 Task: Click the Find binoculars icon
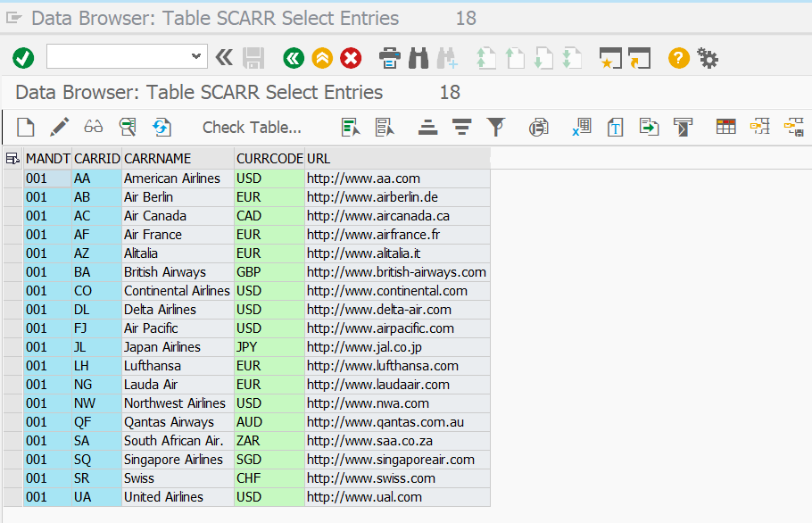(x=418, y=58)
